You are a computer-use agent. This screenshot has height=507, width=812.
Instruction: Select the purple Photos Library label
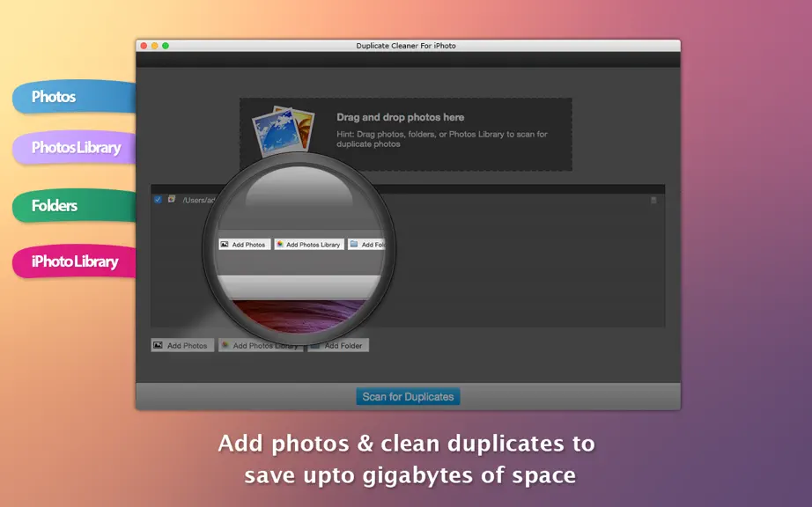74,148
